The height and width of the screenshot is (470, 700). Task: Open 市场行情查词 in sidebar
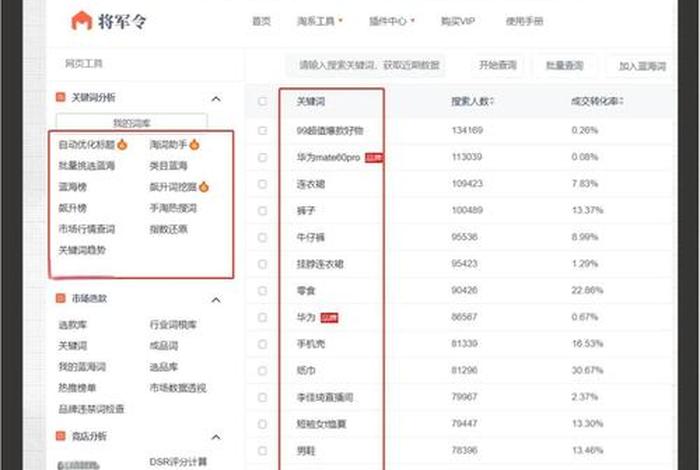click(x=87, y=229)
